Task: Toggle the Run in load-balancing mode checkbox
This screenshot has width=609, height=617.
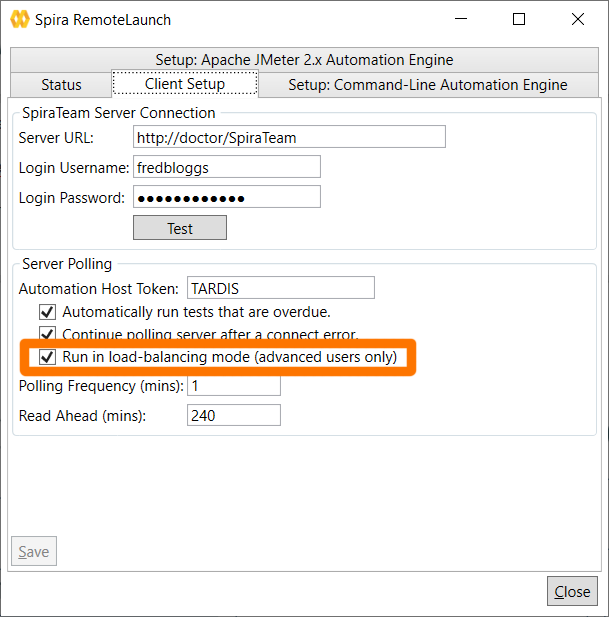Action: pos(47,357)
